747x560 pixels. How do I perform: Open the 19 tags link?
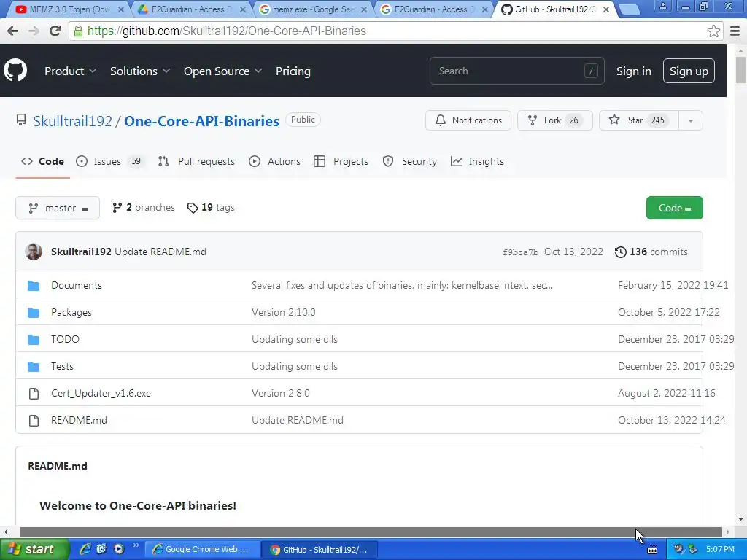tap(211, 208)
